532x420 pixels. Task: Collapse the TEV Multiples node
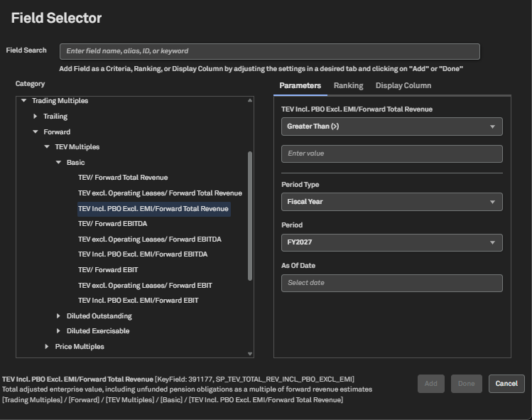(x=47, y=147)
